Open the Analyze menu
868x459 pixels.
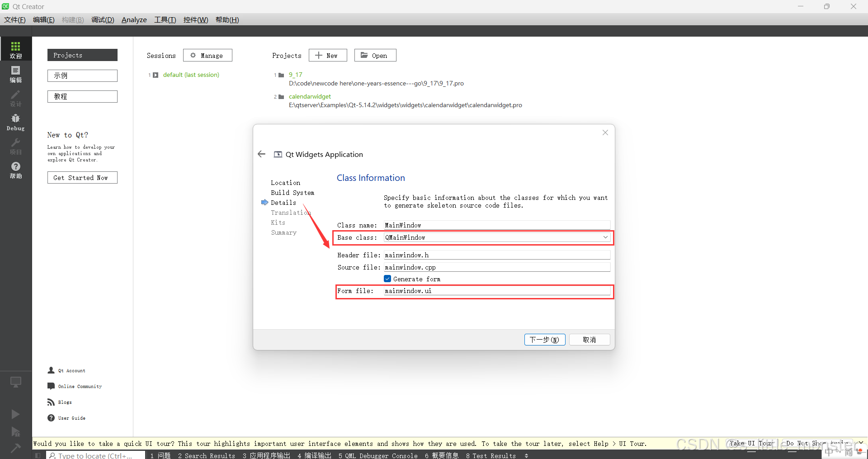pos(134,20)
